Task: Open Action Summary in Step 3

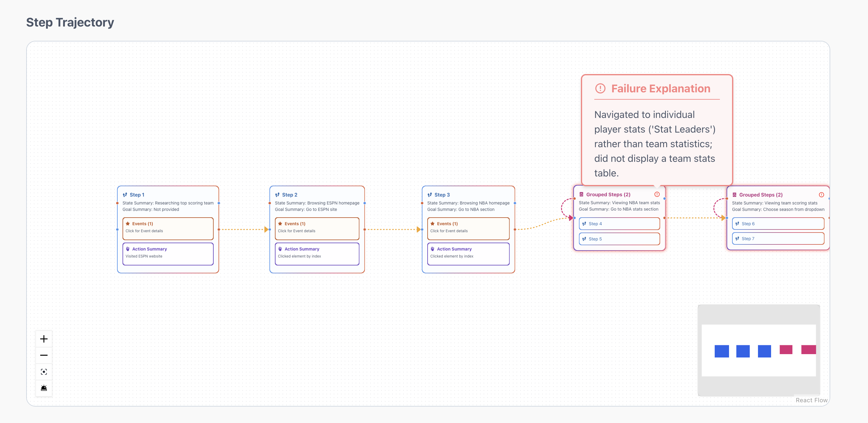Action: click(468, 254)
